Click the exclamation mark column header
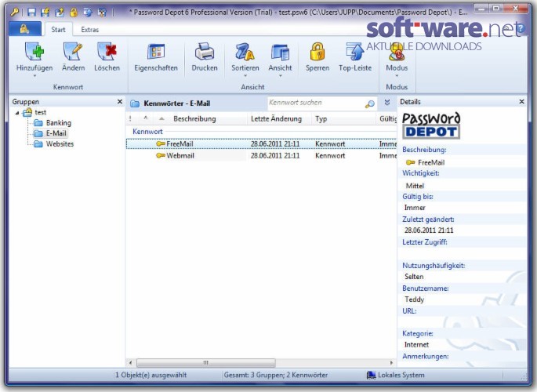This screenshot has height=392, width=537. click(x=130, y=119)
